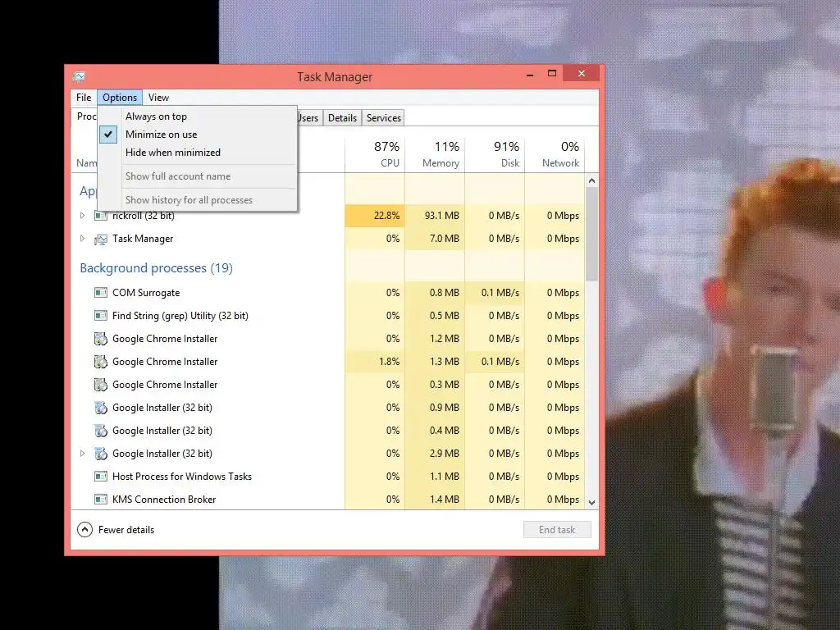Select the Google Chrome Installer row using 1.2 MB

pyautogui.click(x=328, y=339)
